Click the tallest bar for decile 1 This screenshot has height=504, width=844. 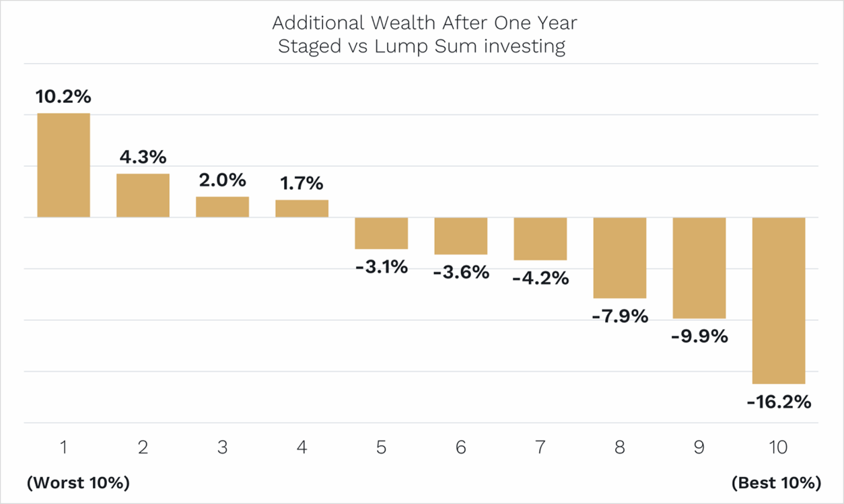pos(63,165)
